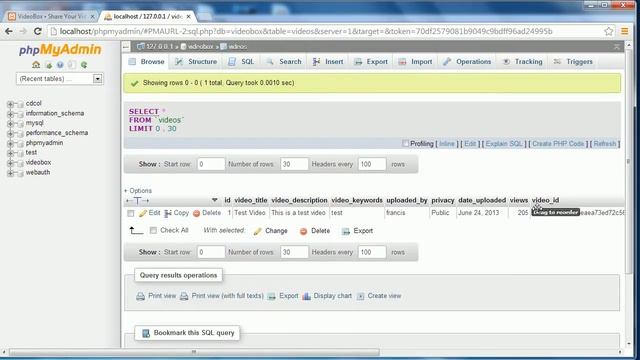Open the Insert tab
The image size is (640, 360).
tap(328, 62)
